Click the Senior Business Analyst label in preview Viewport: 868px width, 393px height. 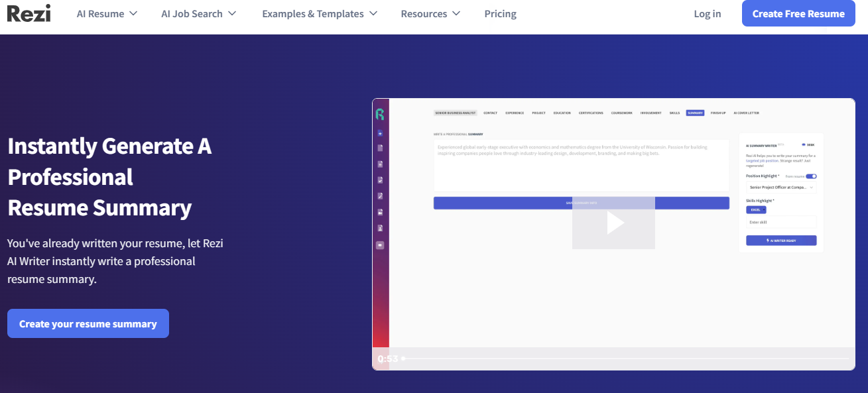(455, 113)
